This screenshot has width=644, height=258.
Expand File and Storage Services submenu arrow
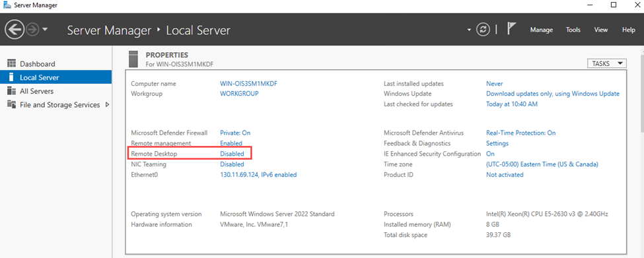[108, 105]
